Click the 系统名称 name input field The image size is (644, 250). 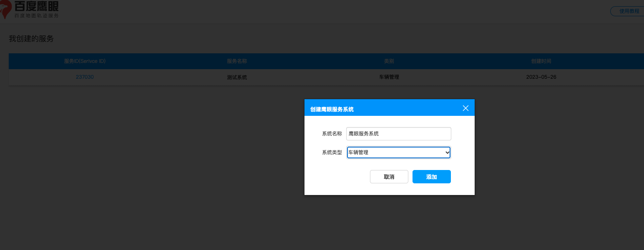398,133
